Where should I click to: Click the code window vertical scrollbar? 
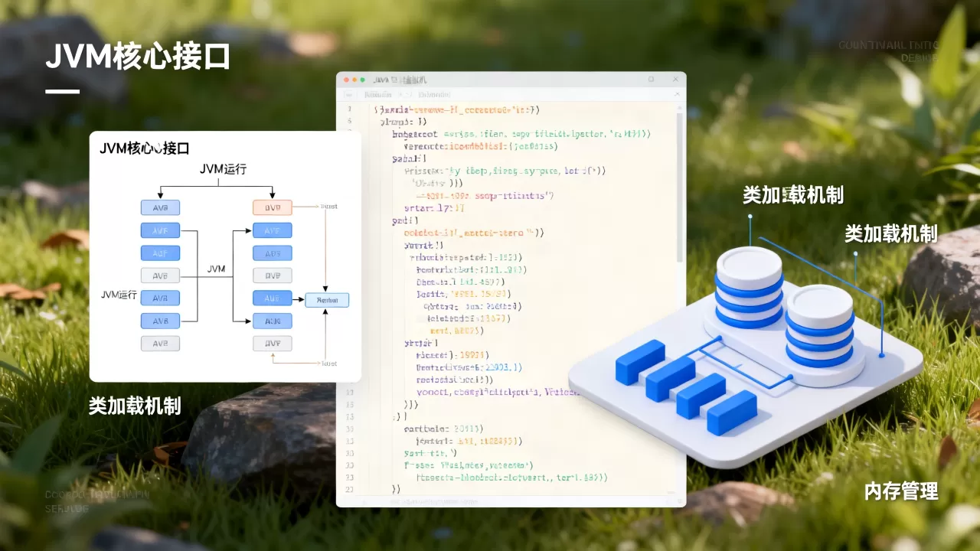(x=679, y=187)
